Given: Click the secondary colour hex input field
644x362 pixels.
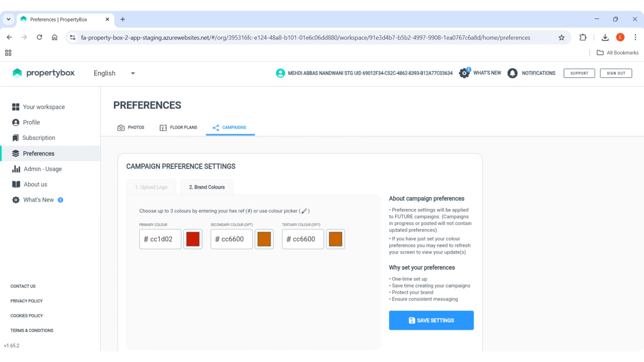Looking at the screenshot, I should pyautogui.click(x=232, y=239).
